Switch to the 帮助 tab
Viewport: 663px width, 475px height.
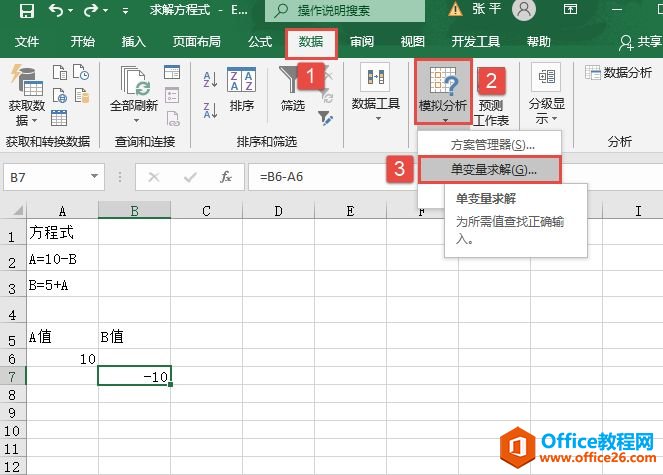coord(539,41)
